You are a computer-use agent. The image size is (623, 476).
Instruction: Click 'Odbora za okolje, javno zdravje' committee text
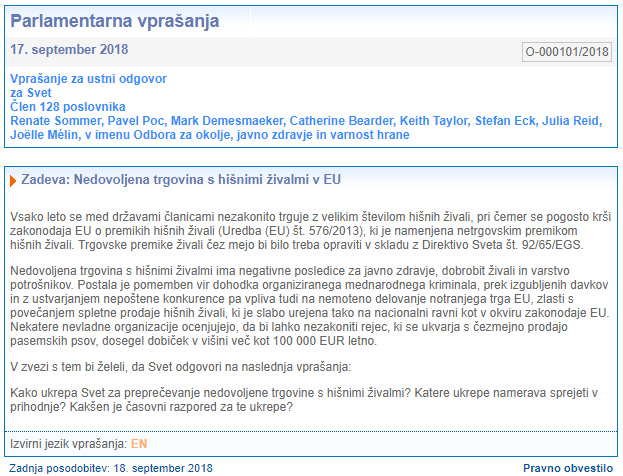223,135
